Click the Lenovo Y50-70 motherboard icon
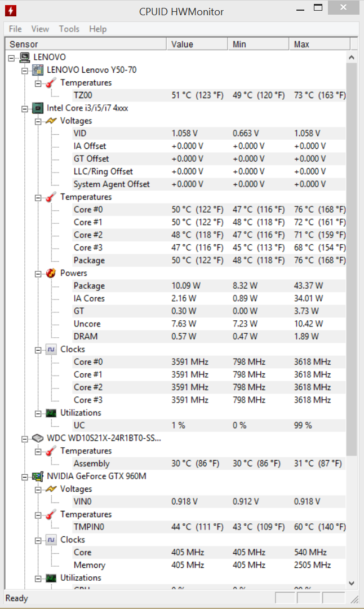This screenshot has width=364, height=609. (x=38, y=70)
